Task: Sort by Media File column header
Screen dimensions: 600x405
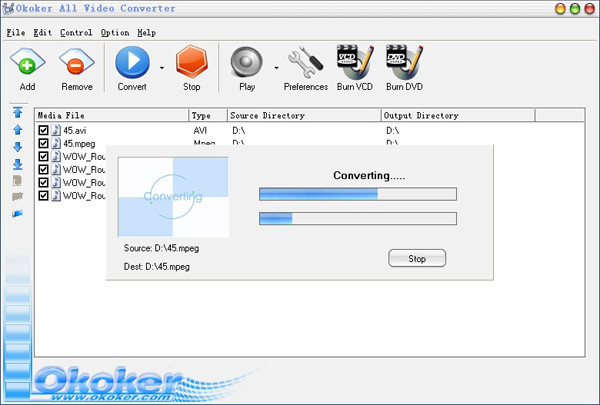Action: [x=112, y=116]
